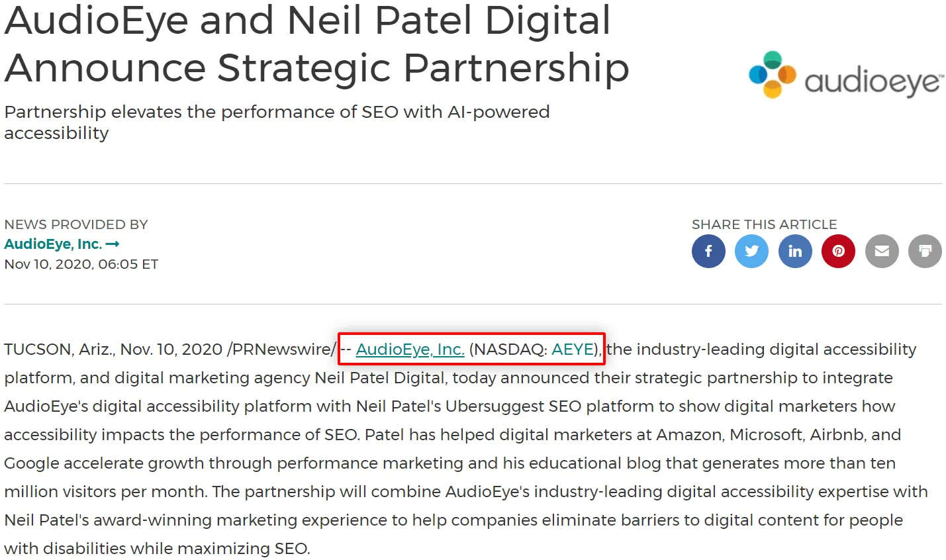The height and width of the screenshot is (560, 946).
Task: Click the SHARE THIS ARTICLE label
Action: coord(764,224)
